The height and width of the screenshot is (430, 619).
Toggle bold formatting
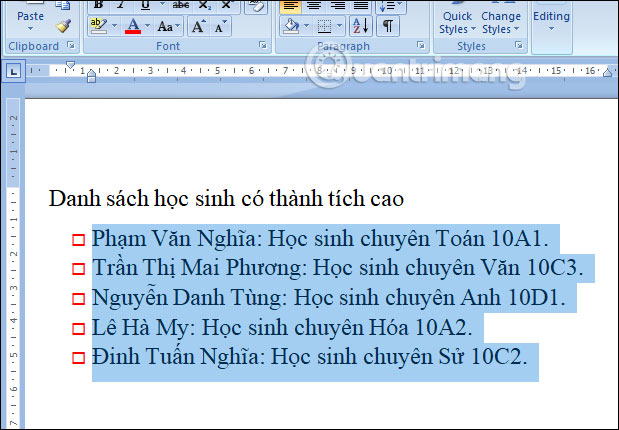coord(98,5)
